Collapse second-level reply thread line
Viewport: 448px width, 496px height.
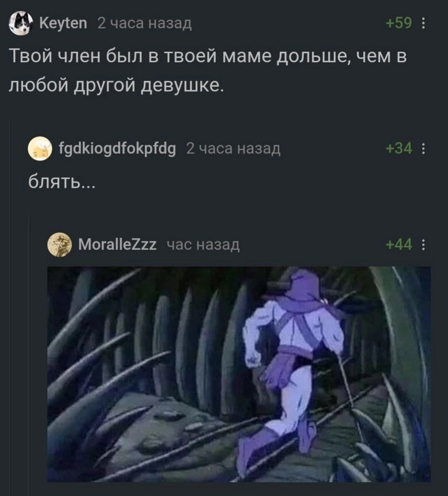click(29, 355)
